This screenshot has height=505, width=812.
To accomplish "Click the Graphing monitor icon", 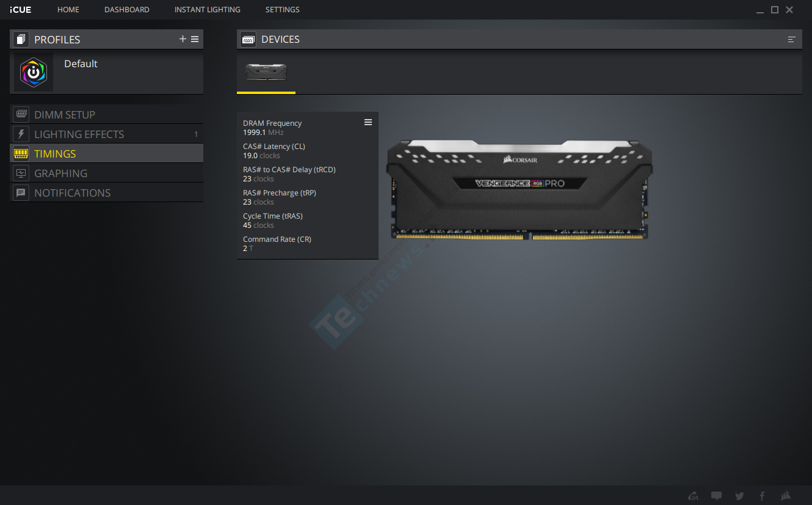I will point(21,173).
